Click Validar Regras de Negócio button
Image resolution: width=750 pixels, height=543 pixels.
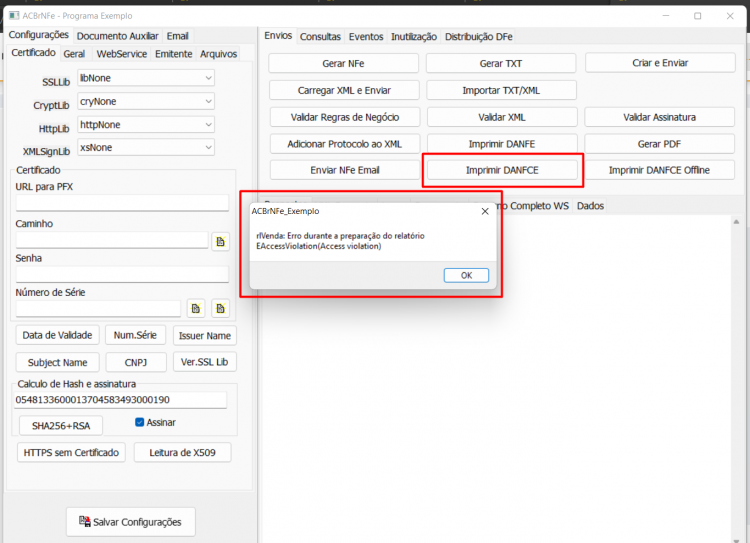click(345, 117)
